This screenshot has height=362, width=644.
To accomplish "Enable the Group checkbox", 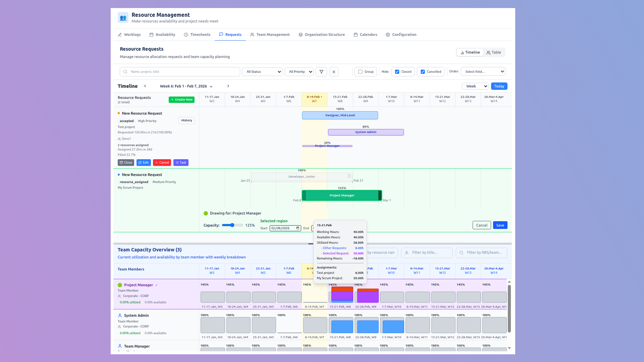I will click(x=360, y=72).
